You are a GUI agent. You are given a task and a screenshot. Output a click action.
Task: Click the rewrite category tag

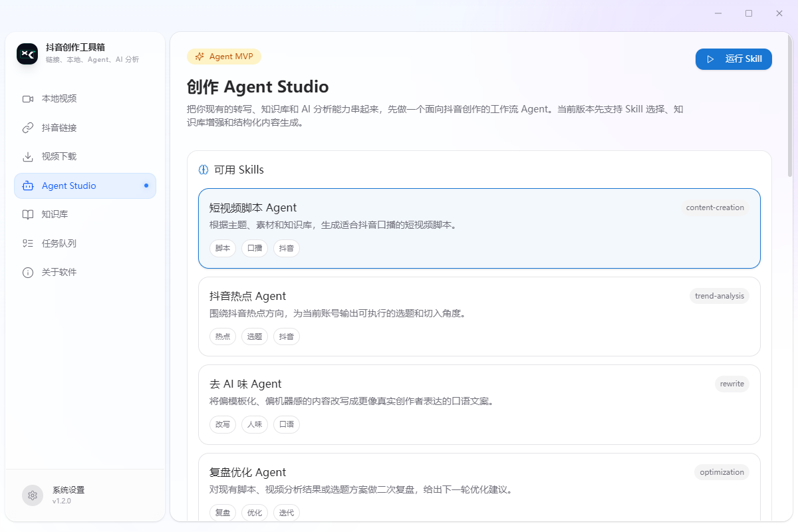point(732,384)
